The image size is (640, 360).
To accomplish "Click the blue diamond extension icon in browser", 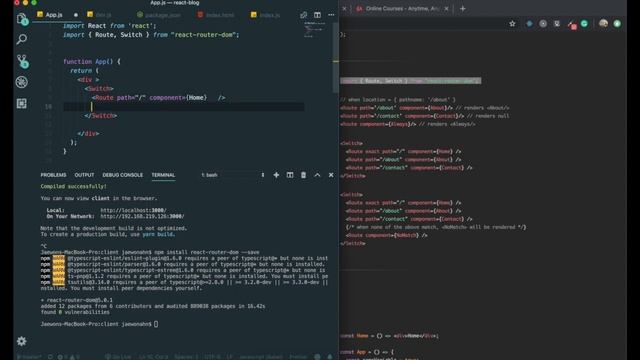I will pyautogui.click(x=529, y=24).
